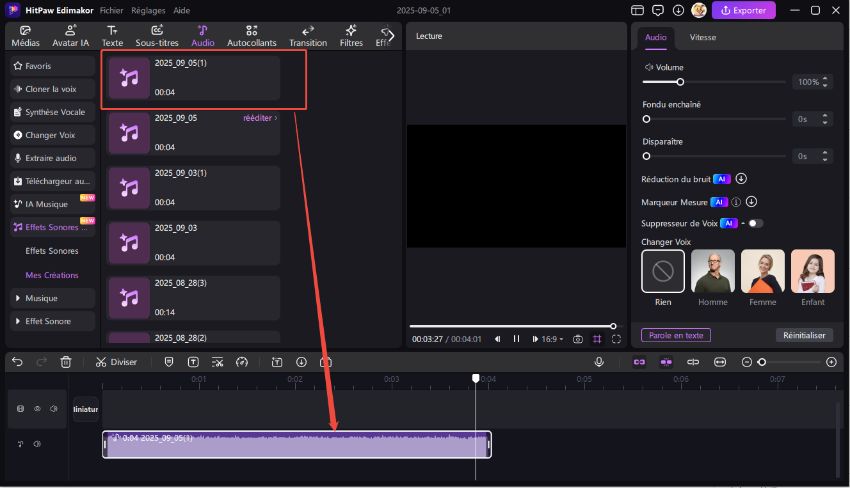Delete the selected clip with the trash icon
The width and height of the screenshot is (850, 488).
[66, 362]
